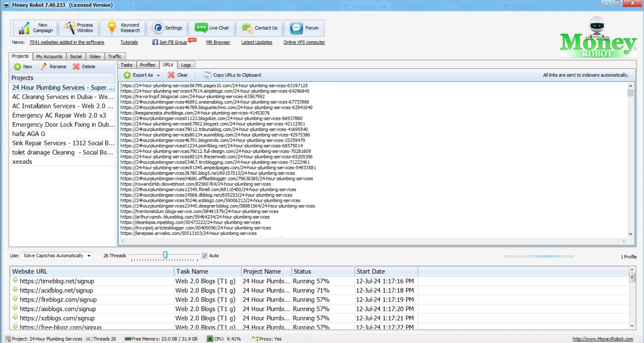Viewport: 644px width, 343px height.
Task: Open the Online VPS computer link
Action: pyautogui.click(x=304, y=42)
